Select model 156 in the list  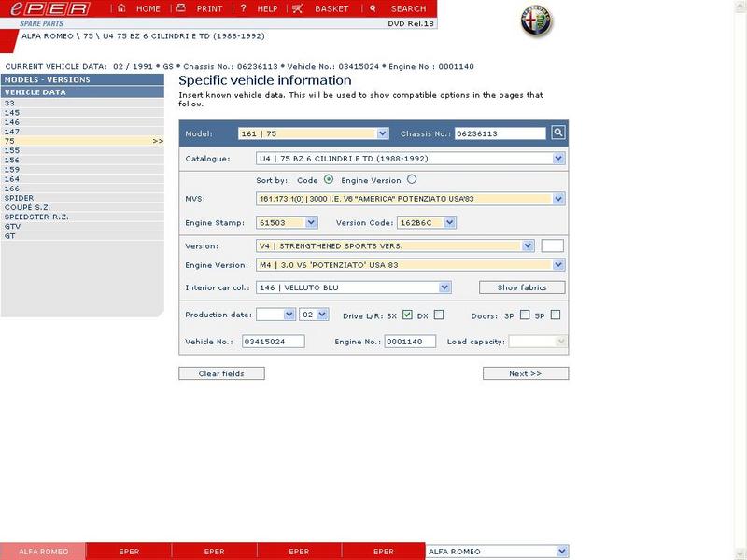click(82, 160)
